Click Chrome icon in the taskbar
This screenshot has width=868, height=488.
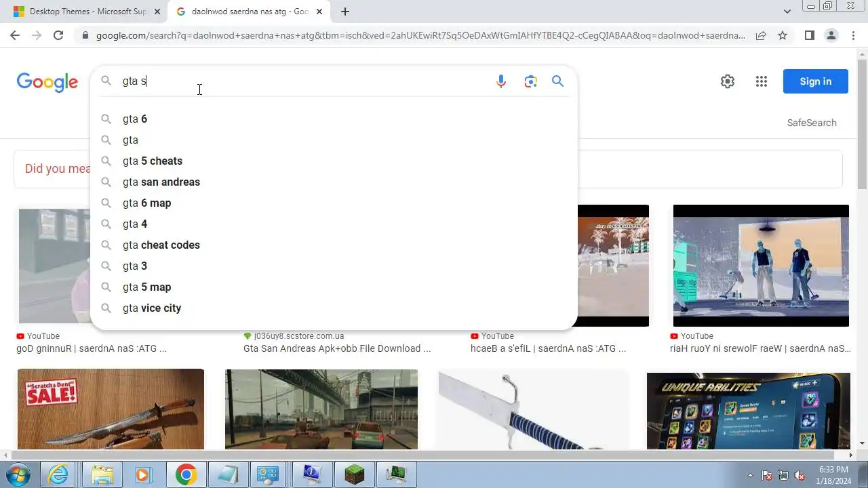click(x=186, y=475)
